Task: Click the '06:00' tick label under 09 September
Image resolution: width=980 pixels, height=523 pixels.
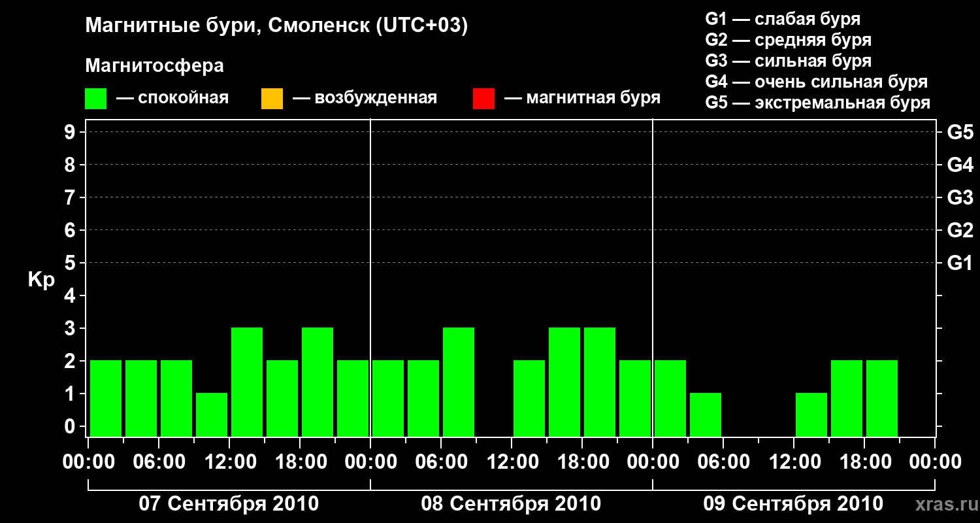Action: [x=723, y=462]
